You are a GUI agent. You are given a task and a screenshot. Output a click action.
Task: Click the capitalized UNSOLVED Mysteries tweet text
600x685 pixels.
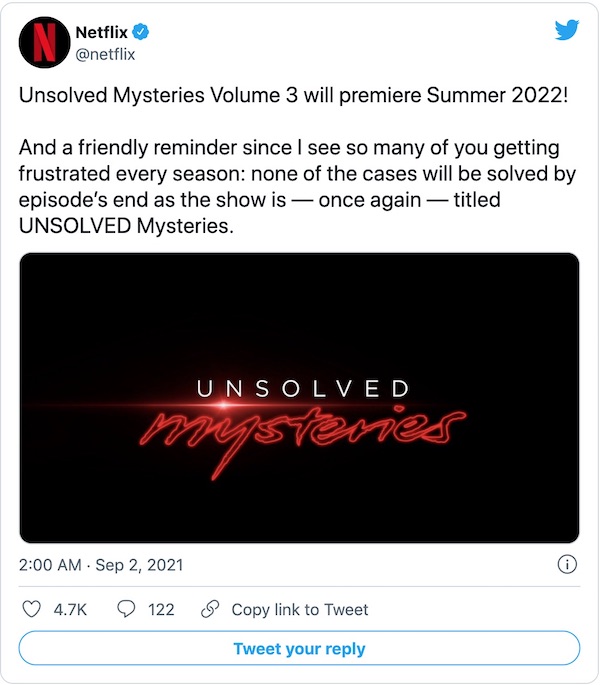126,225
